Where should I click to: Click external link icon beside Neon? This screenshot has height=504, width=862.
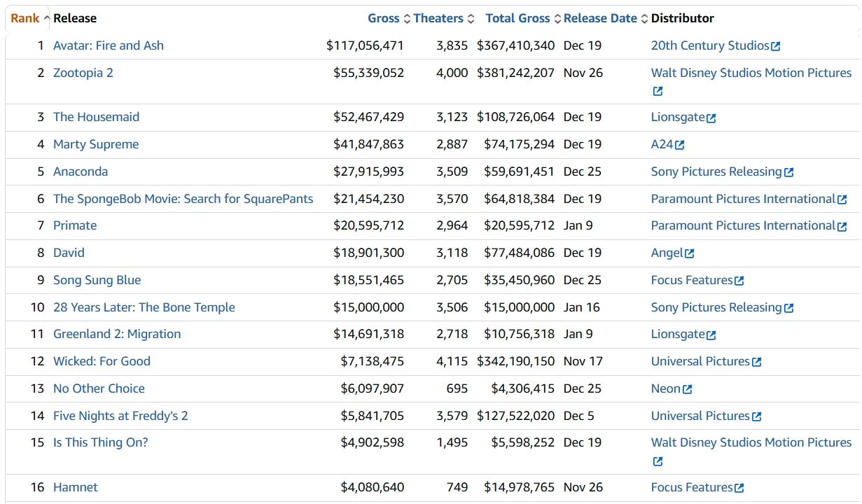687,389
